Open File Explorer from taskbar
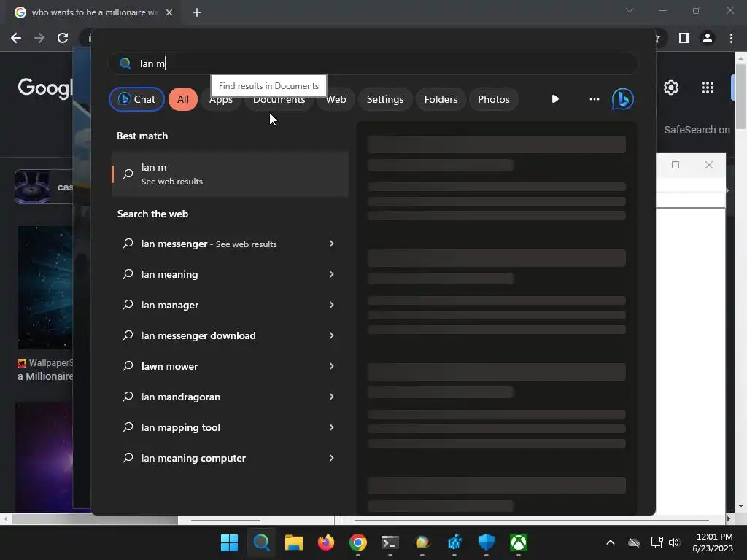 tap(293, 542)
